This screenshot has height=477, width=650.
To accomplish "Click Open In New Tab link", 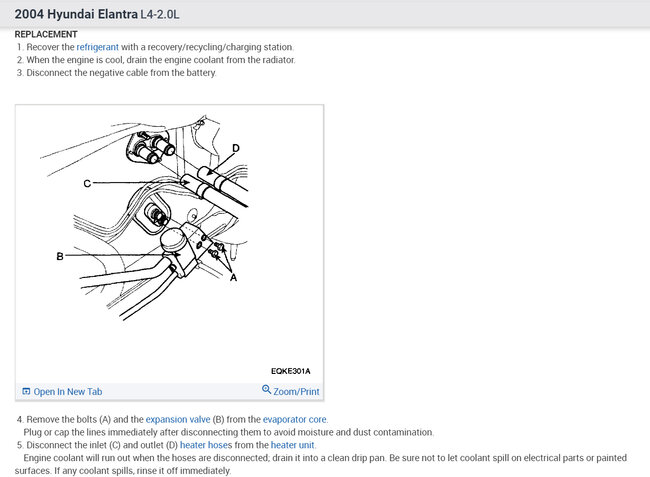I will click(x=68, y=392).
